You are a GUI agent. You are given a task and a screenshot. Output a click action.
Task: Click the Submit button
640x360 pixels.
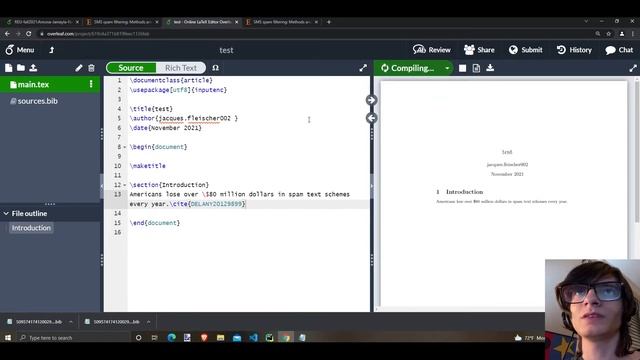click(x=526, y=50)
